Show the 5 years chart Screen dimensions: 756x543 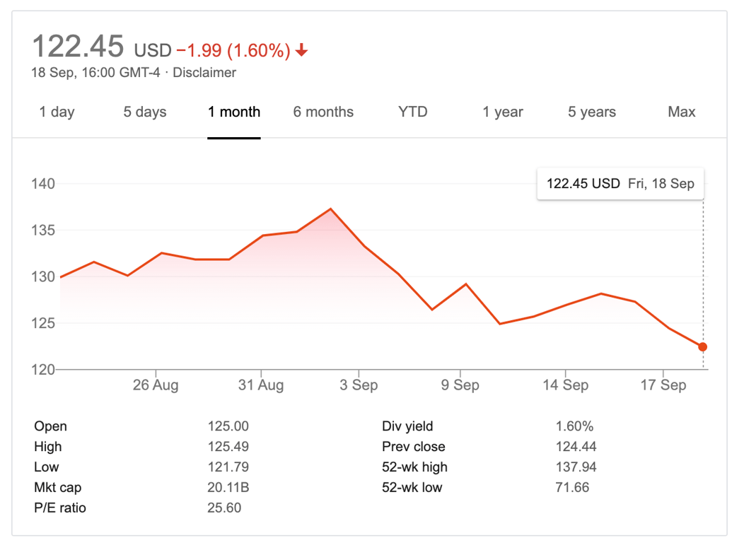click(591, 112)
